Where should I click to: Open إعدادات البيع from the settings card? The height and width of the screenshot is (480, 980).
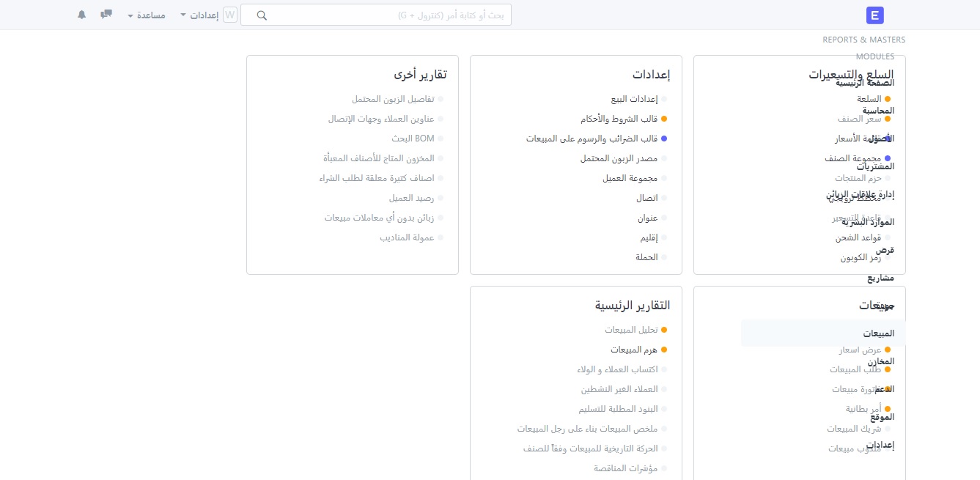click(x=635, y=99)
